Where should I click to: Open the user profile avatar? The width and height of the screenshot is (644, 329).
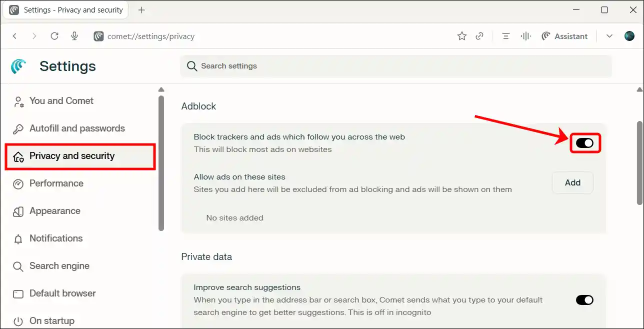[x=629, y=36]
